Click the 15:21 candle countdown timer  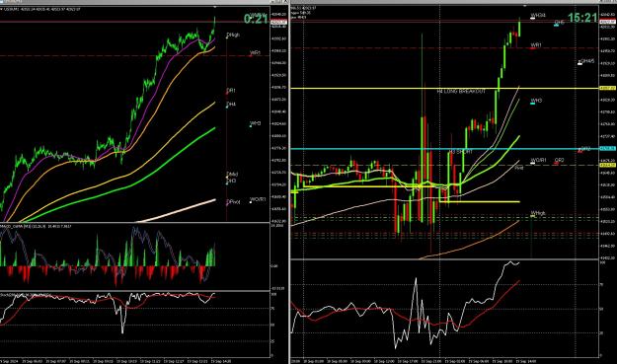582,18
